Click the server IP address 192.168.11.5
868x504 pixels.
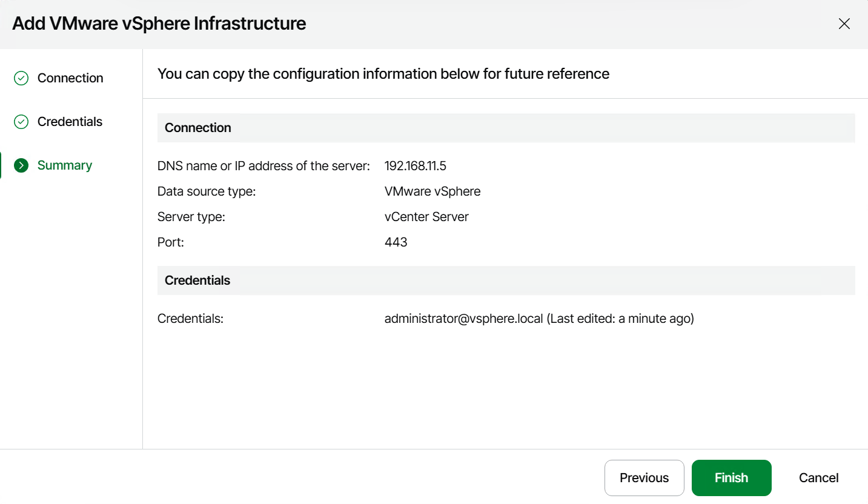[x=415, y=166]
